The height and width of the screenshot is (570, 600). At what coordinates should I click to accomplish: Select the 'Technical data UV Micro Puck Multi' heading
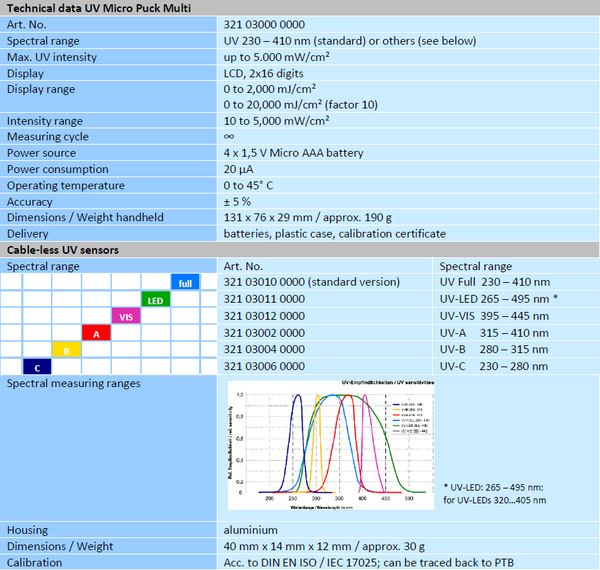coord(99,8)
